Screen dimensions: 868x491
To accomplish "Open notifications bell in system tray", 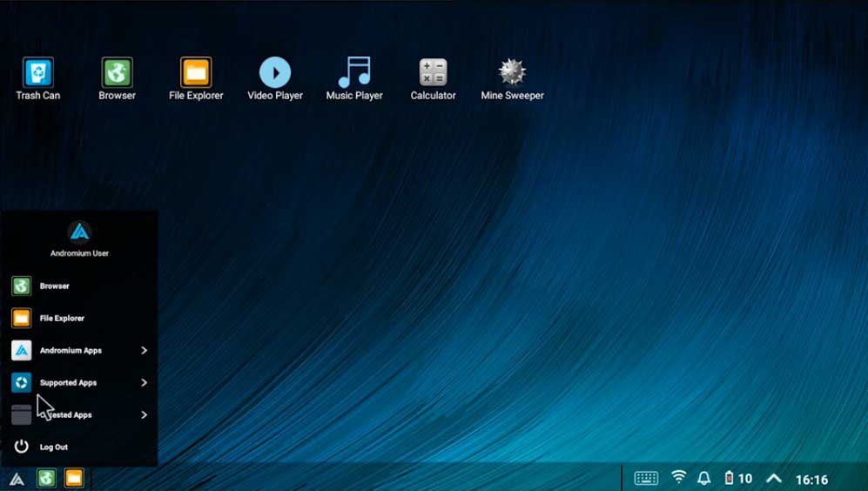I will (x=703, y=478).
